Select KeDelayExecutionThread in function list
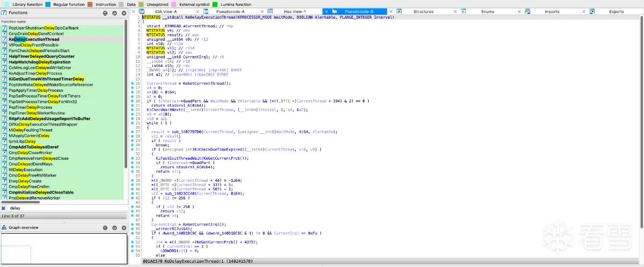 pyautogui.click(x=34, y=39)
